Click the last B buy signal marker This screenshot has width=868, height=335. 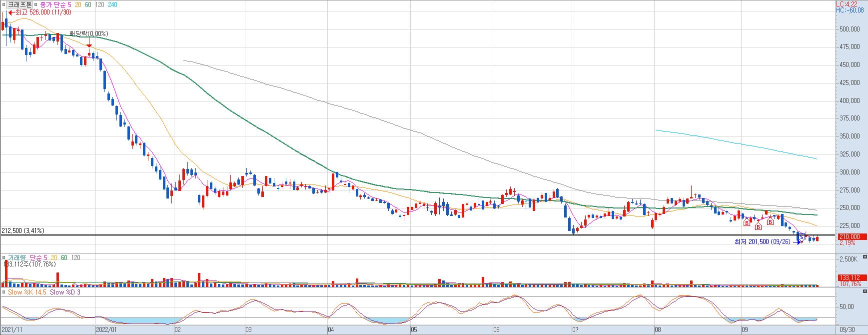point(771,221)
